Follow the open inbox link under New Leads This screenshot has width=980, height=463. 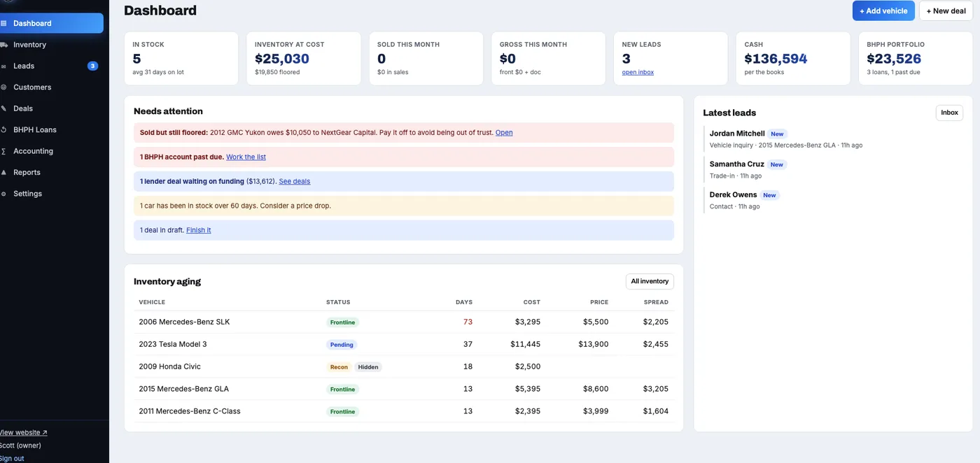point(638,72)
